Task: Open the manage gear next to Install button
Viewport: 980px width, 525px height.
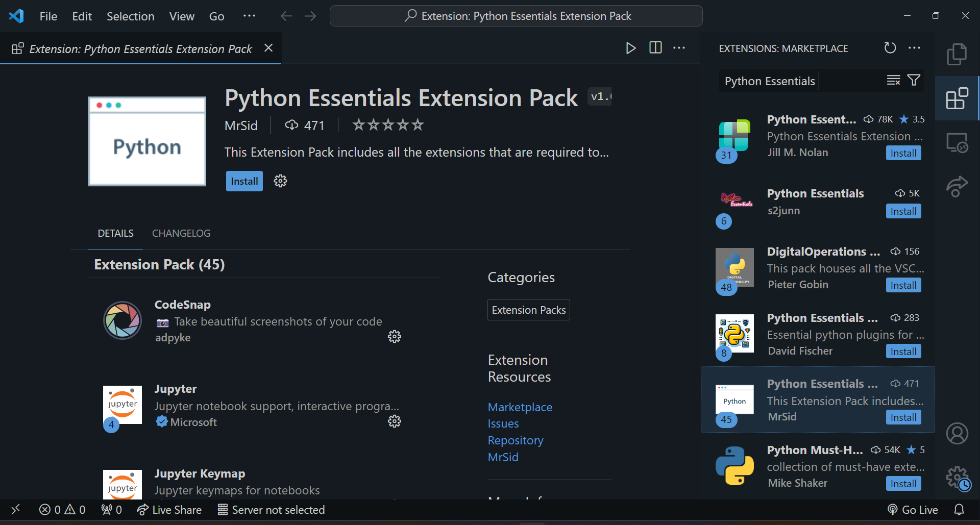Action: coord(280,181)
